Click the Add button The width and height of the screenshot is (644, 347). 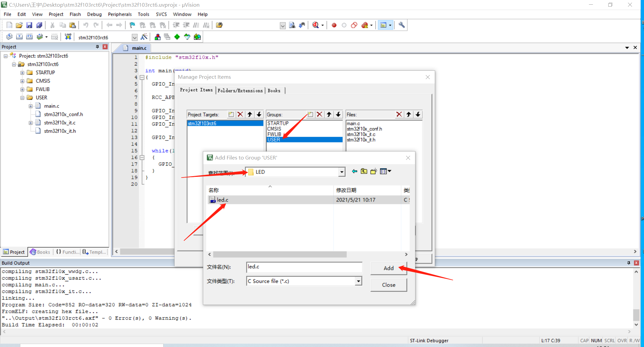389,268
